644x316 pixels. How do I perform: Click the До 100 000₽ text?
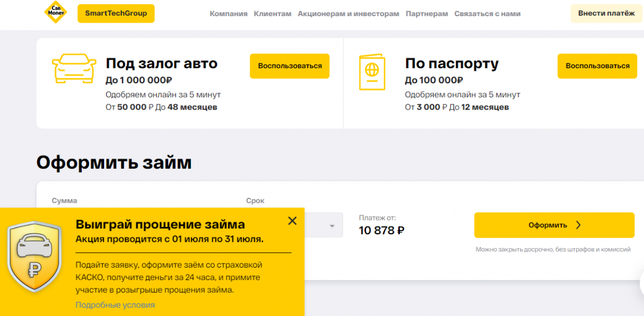tap(434, 81)
